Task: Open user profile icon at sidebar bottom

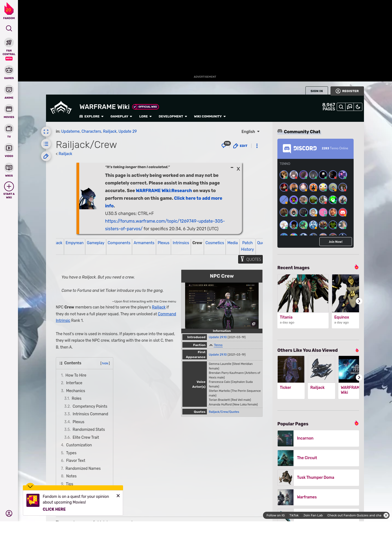Action: coord(9,513)
